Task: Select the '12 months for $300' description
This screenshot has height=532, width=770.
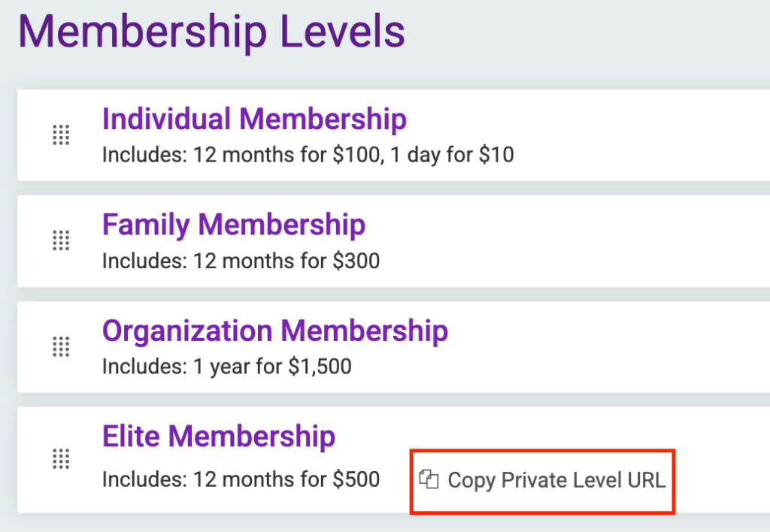Action: [286, 261]
